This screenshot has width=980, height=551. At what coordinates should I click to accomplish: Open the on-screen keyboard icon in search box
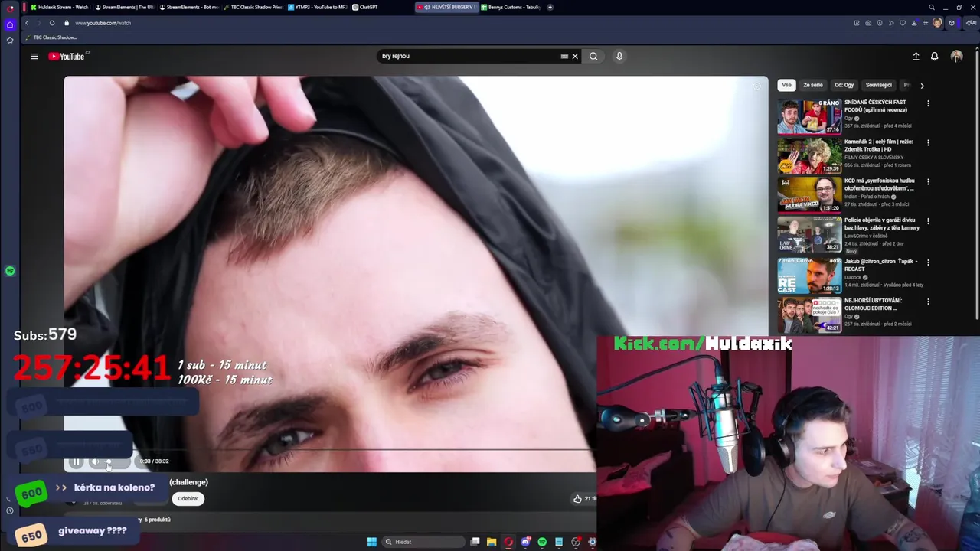tap(564, 56)
